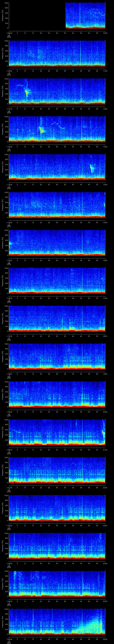Click the '1:22:00' start time label
Screen dimensions: 114x644
9,525
